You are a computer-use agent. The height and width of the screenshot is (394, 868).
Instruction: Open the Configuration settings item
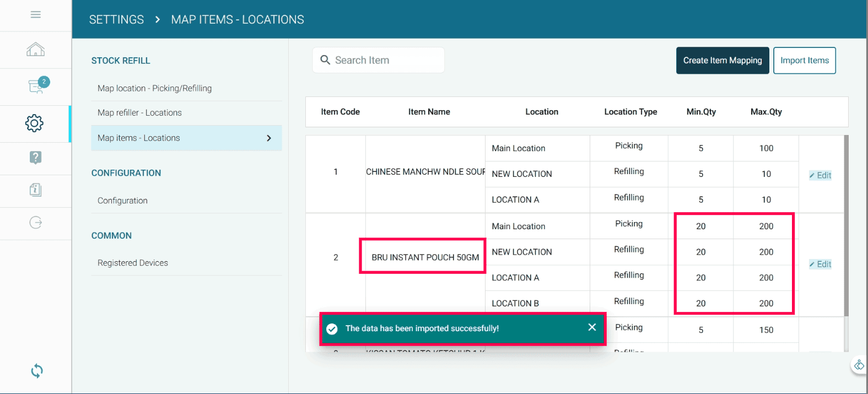point(122,201)
